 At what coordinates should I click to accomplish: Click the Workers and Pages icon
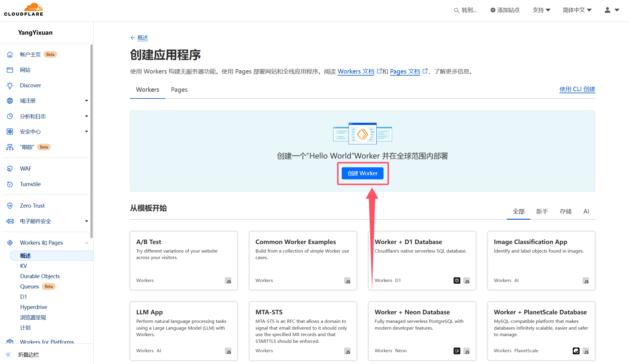tap(10, 243)
